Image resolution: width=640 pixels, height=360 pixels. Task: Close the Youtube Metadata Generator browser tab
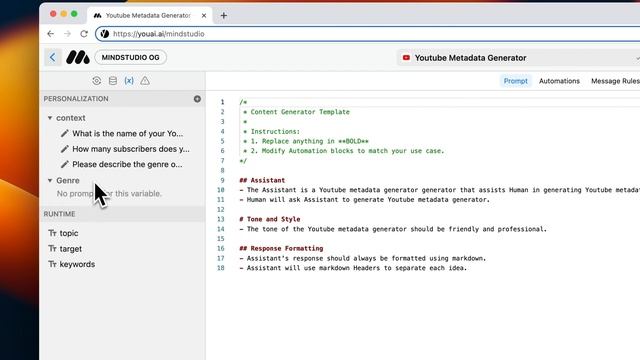(x=204, y=16)
